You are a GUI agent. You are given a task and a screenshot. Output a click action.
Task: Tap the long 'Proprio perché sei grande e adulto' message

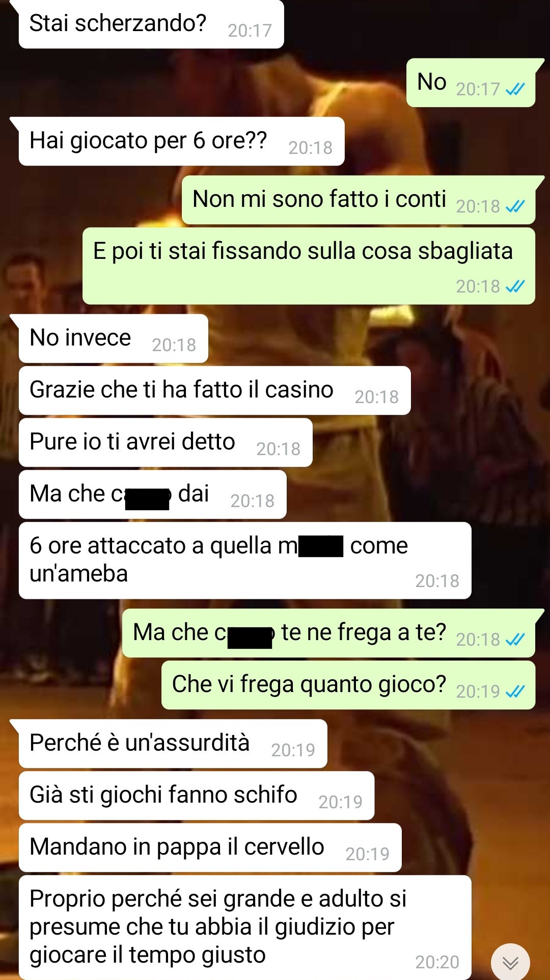pos(245,928)
